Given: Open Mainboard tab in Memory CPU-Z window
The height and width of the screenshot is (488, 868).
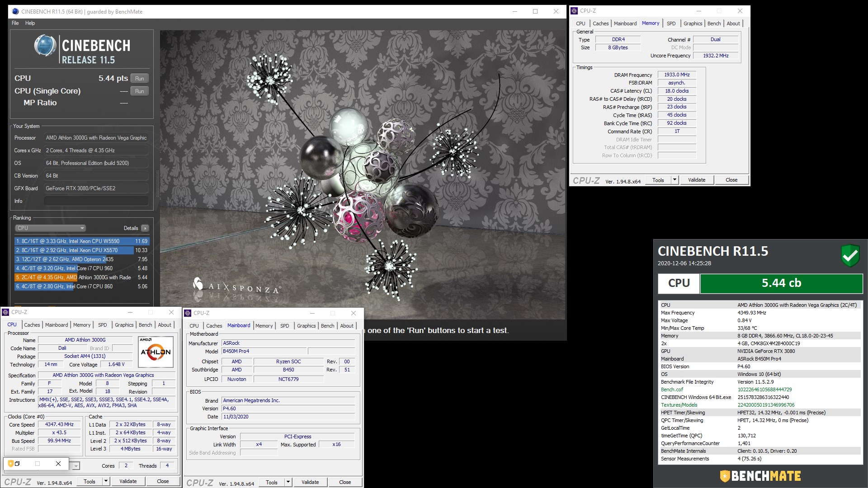Looking at the screenshot, I should tap(625, 23).
